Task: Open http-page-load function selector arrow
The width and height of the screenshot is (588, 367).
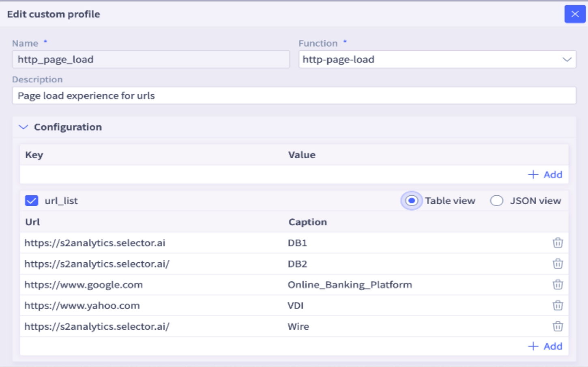Action: point(568,59)
